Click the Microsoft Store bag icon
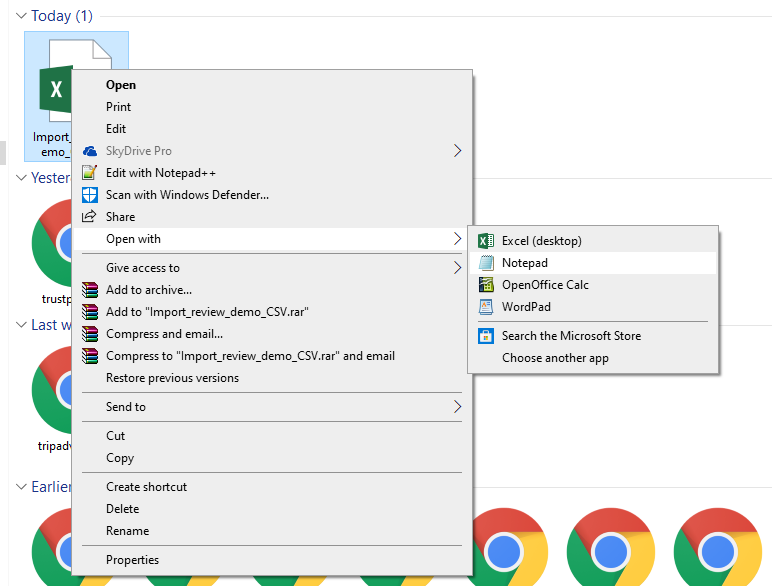This screenshot has width=772, height=586. (x=486, y=336)
